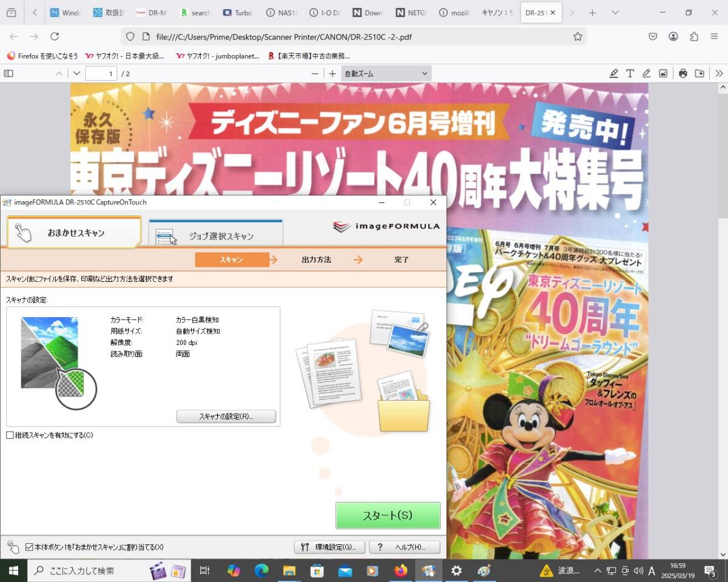
Task: Launch Microsoft Edge from the taskbar
Action: (261, 570)
